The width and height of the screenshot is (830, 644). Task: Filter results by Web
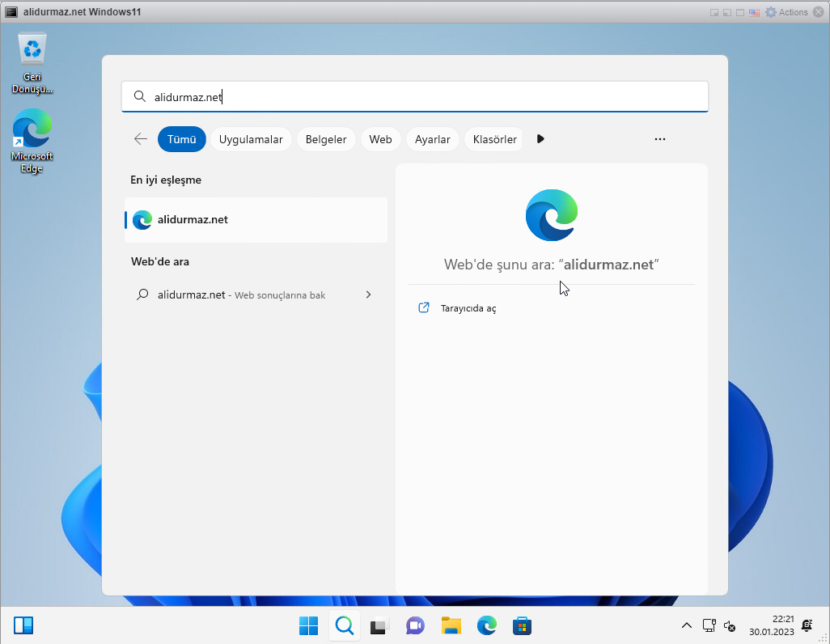click(x=380, y=139)
